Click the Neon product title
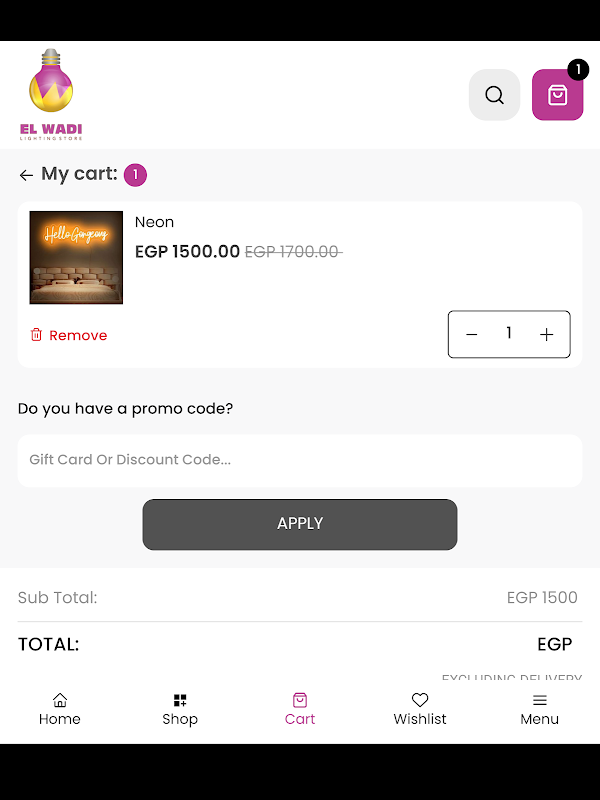Screen dimensions: 600x800 [154, 222]
